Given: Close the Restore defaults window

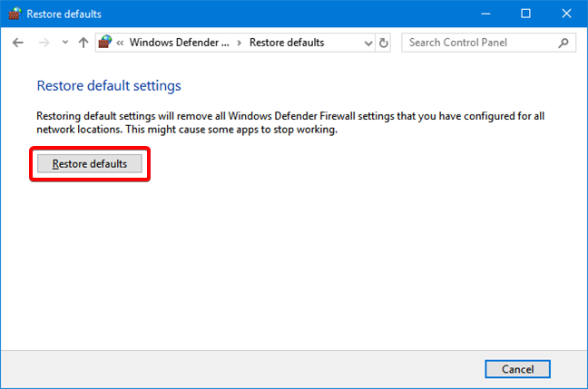Looking at the screenshot, I should pos(566,14).
